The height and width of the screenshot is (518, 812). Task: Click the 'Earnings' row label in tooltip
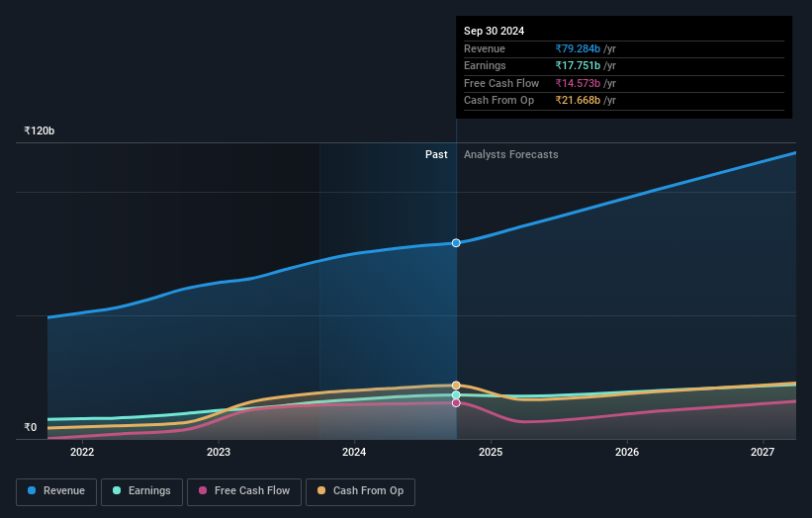pos(485,65)
